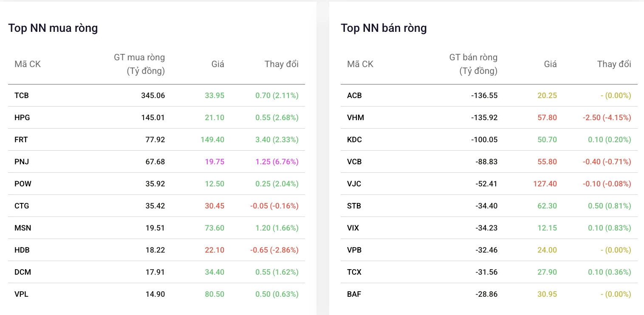Select VJC's price 127.40
Screen dimensions: 644x315
[545, 184]
